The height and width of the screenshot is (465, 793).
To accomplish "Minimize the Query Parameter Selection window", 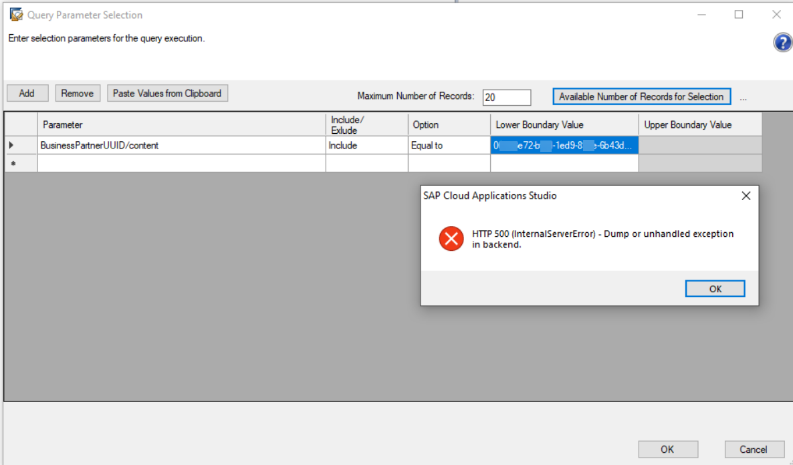I will (701, 15).
